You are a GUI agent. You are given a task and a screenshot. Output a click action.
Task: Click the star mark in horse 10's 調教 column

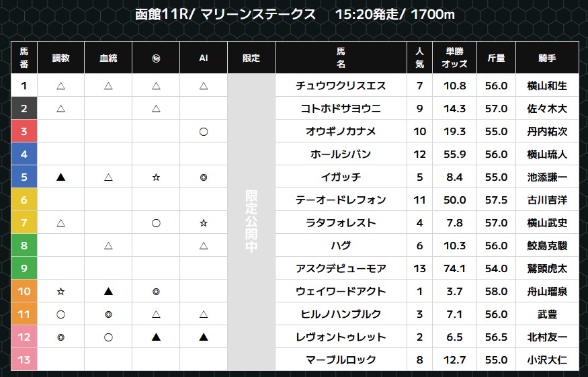click(60, 292)
